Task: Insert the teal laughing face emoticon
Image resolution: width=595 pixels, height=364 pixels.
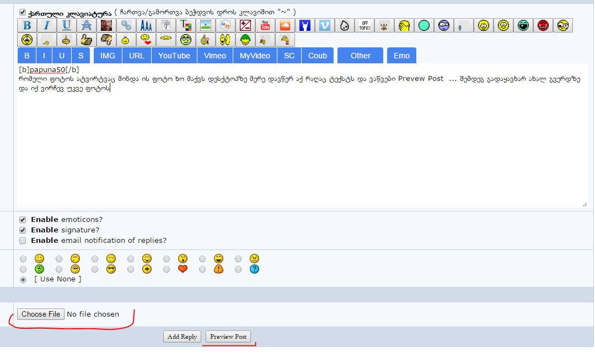Action: tap(523, 25)
